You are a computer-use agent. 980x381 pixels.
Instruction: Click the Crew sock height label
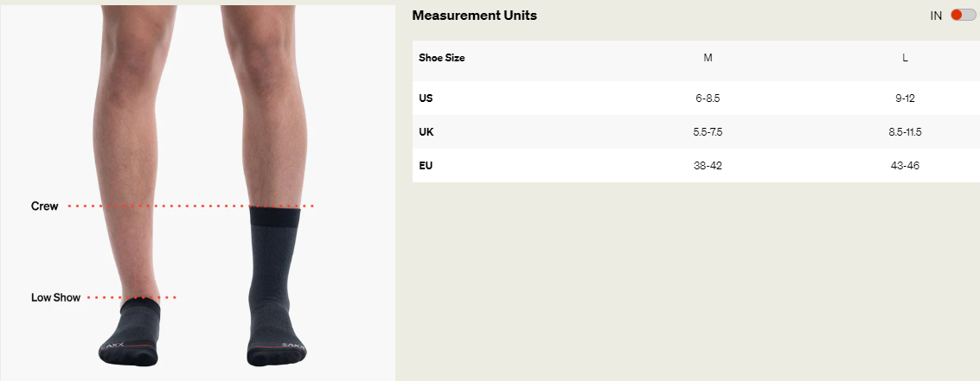click(45, 206)
